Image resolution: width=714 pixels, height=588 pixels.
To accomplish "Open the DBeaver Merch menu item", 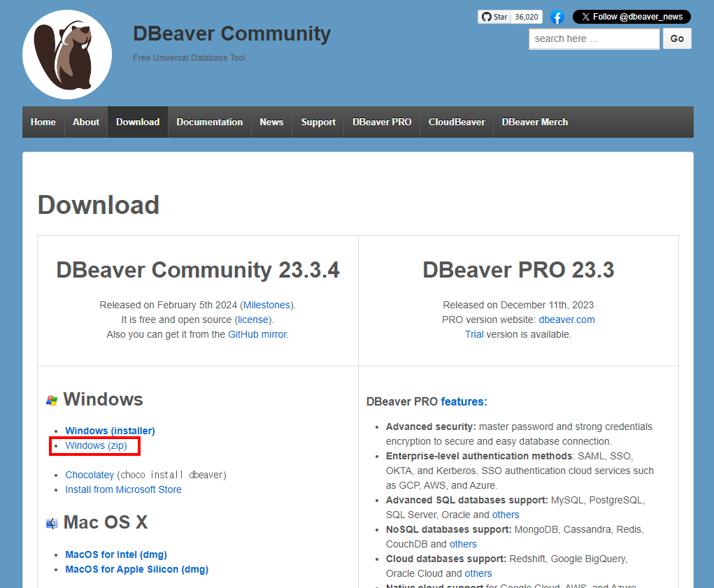I will [x=534, y=122].
